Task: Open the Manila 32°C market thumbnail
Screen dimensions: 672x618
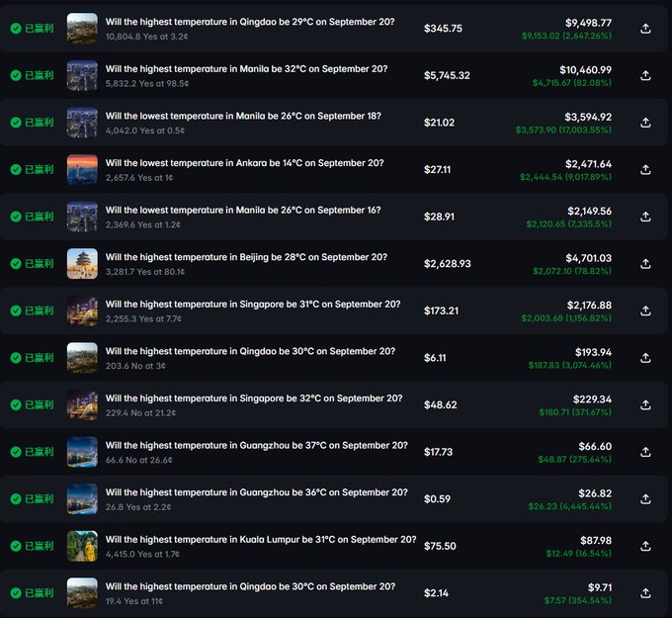Action: 82,75
